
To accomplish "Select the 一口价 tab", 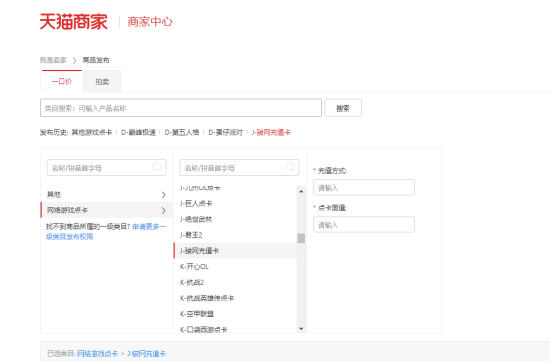I will [x=62, y=81].
